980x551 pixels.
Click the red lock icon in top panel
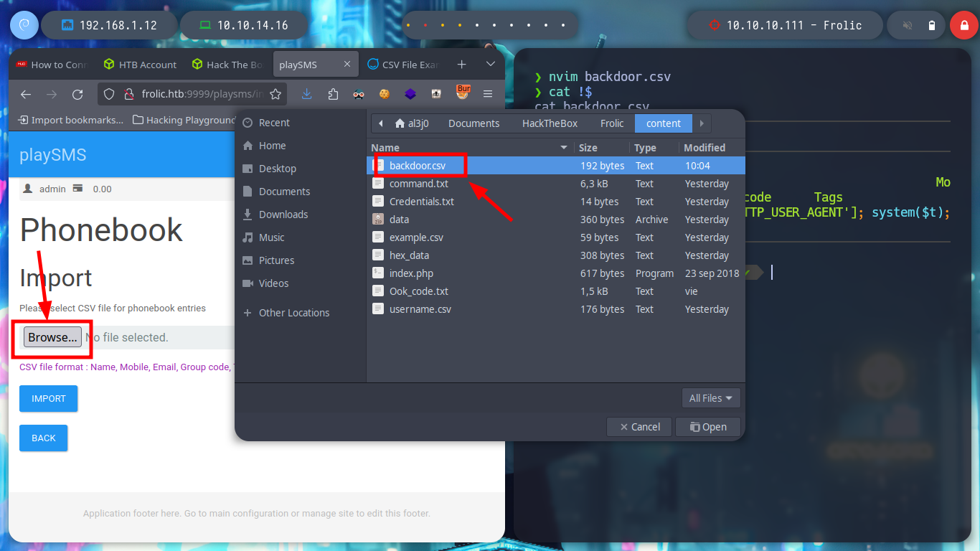963,25
